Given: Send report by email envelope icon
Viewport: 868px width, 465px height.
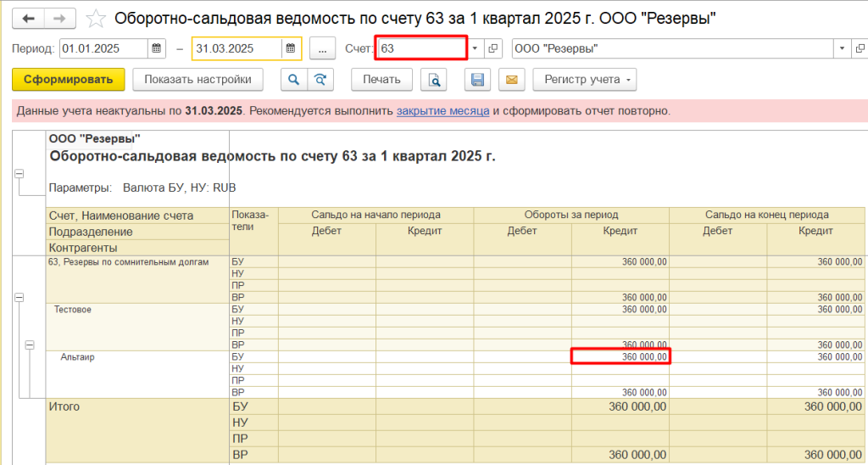Looking at the screenshot, I should 511,80.
